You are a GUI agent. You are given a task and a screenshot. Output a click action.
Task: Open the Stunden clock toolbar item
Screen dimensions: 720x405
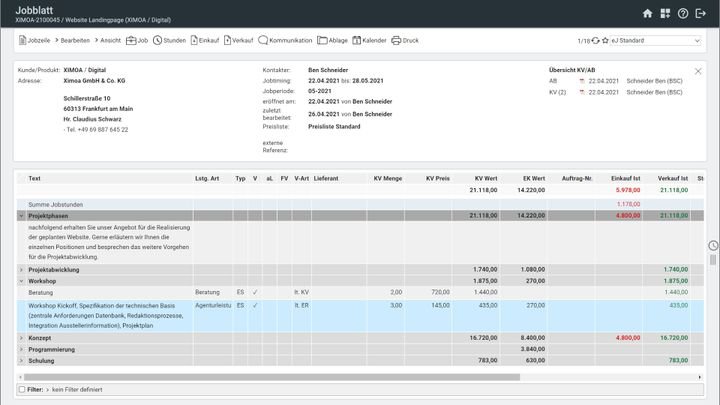169,41
